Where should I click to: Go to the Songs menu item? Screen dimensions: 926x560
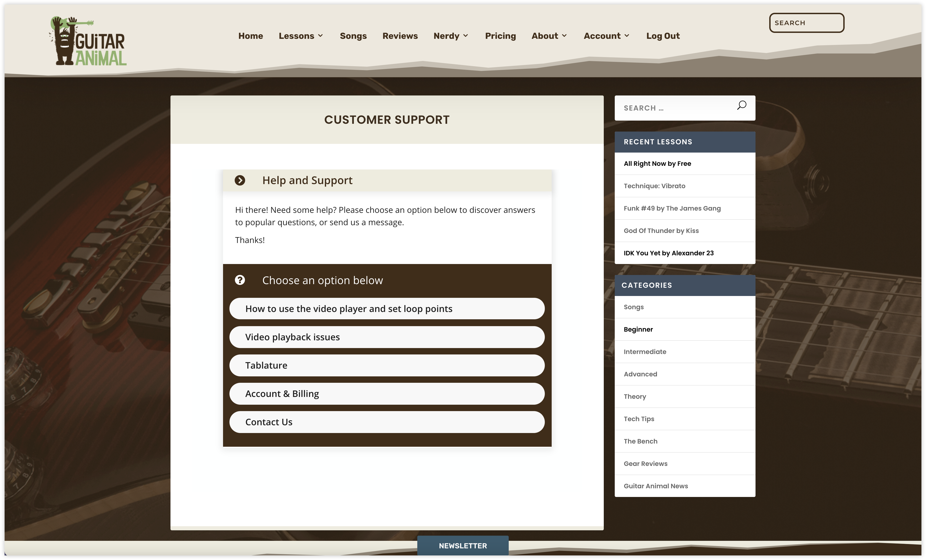[353, 36]
